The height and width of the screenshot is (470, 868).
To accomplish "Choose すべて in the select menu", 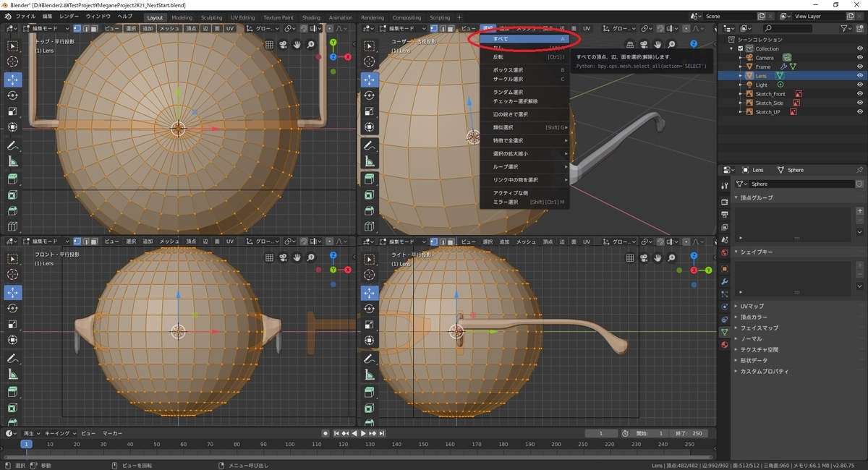I will [524, 38].
